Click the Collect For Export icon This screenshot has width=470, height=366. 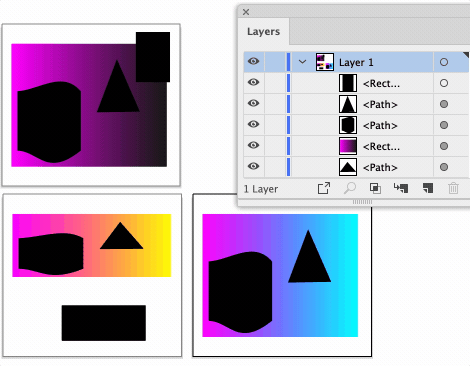(x=324, y=188)
